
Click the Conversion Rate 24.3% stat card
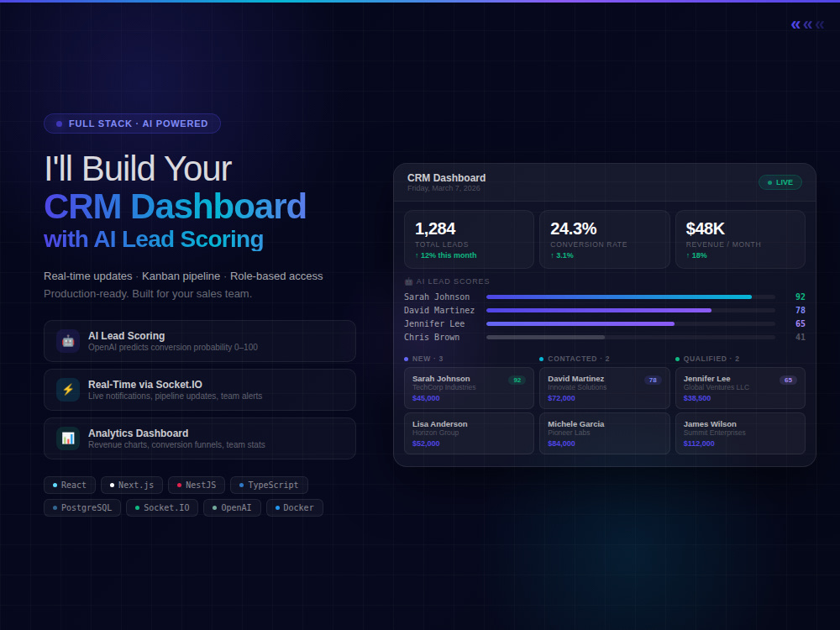click(x=604, y=239)
